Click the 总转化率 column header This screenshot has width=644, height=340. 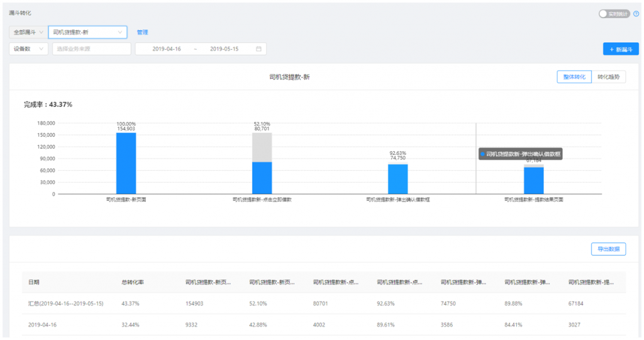click(133, 283)
